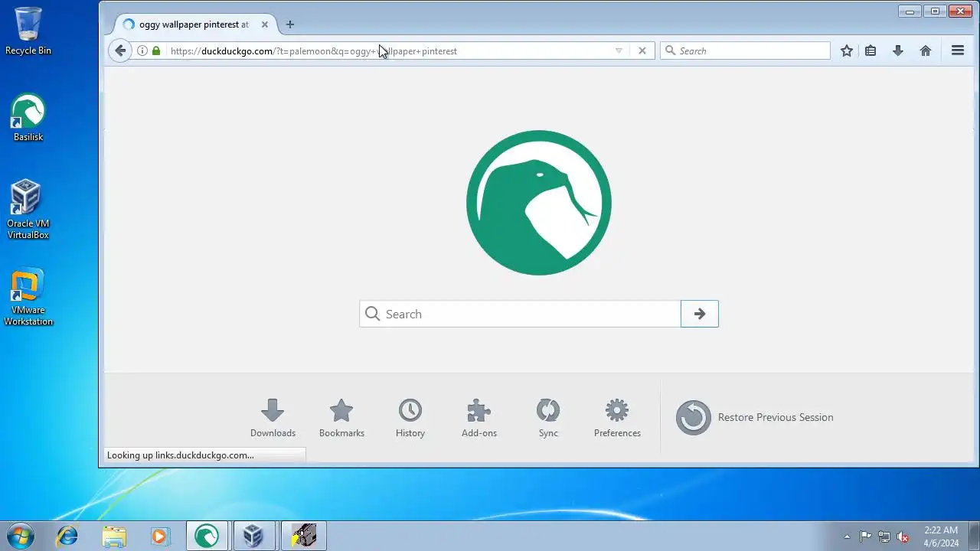This screenshot has height=551, width=980.
Task: Select the Basilisk desktop shortcut
Action: pos(28,118)
